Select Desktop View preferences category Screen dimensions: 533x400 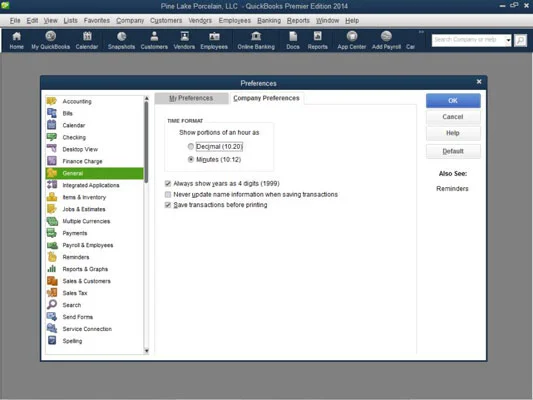(94, 149)
